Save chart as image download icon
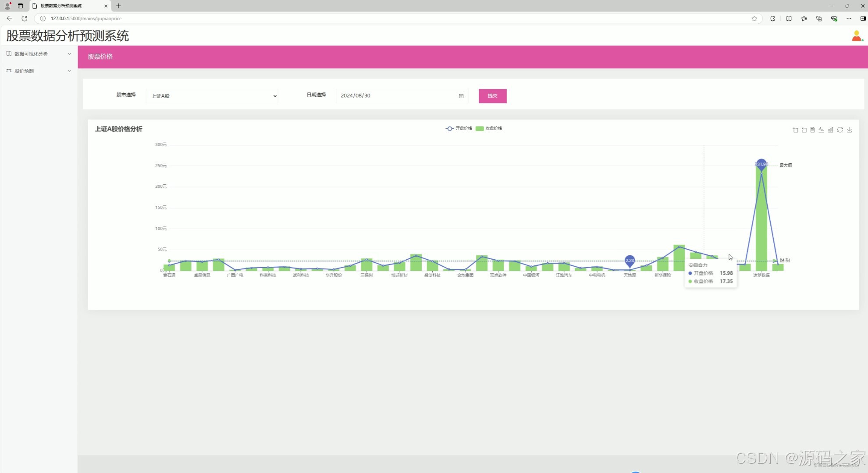 click(849, 130)
